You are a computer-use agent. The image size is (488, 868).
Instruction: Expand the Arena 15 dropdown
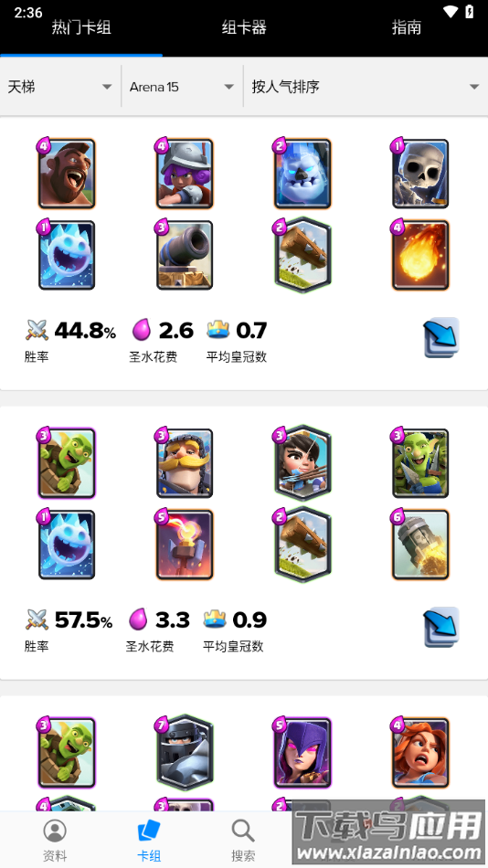tap(182, 87)
